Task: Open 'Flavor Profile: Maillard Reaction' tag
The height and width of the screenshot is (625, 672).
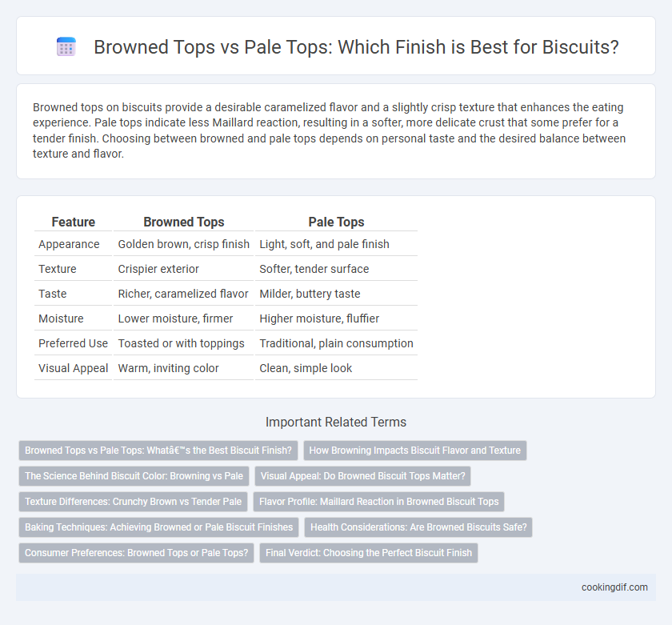Action: click(379, 502)
